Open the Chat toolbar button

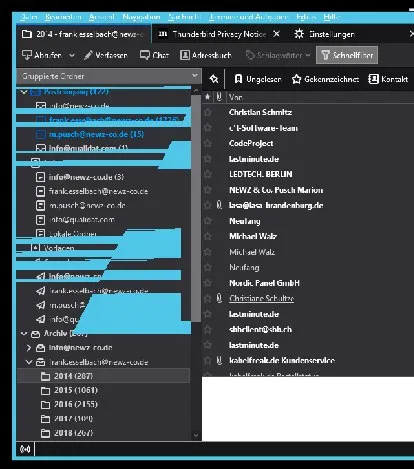coord(154,55)
